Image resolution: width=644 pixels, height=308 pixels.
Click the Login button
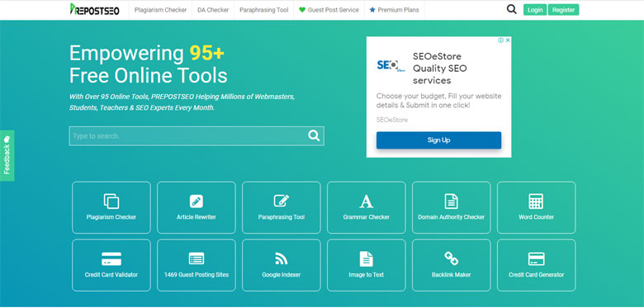click(535, 10)
